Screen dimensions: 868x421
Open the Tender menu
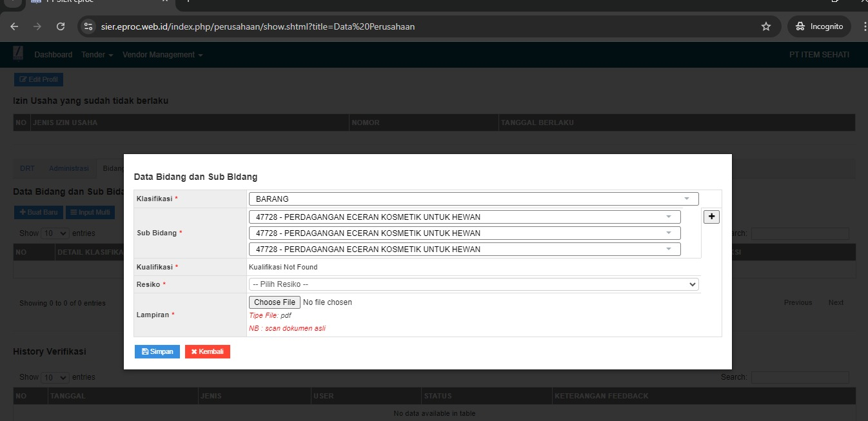pyautogui.click(x=97, y=55)
